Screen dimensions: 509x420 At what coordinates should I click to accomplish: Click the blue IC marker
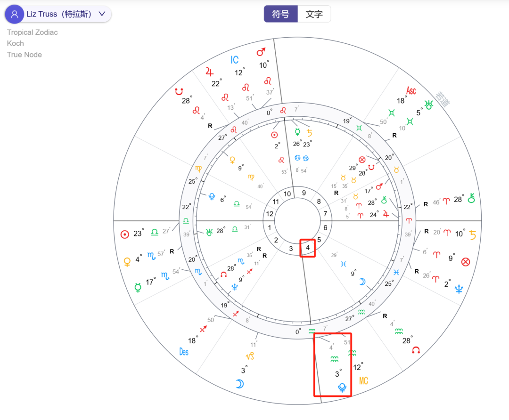coord(234,60)
